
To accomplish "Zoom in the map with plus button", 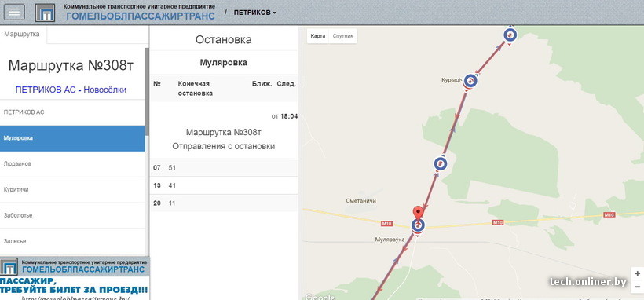I will (x=637, y=274).
